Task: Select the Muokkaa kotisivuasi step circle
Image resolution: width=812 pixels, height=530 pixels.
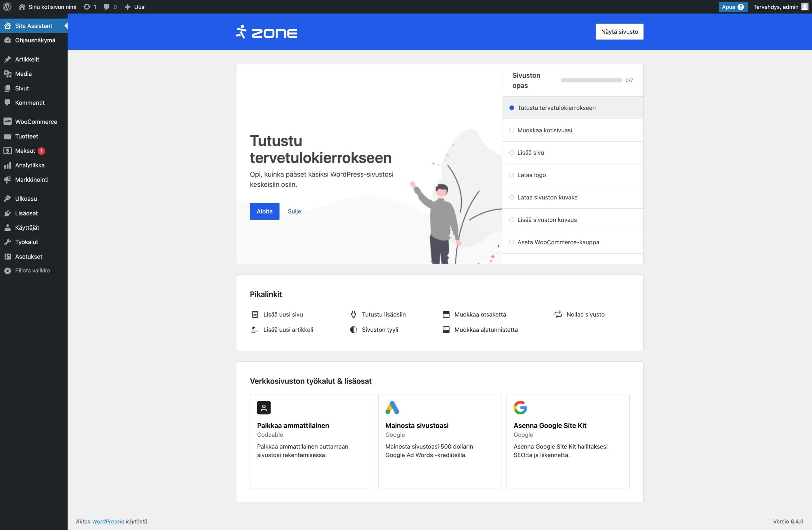Action: [x=511, y=130]
